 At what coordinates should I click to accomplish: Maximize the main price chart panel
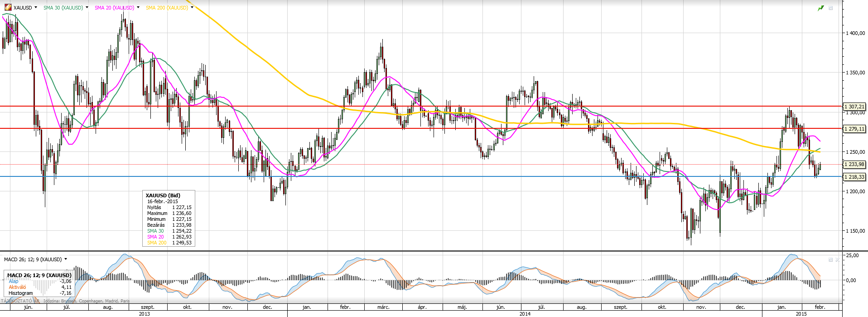[831, 8]
